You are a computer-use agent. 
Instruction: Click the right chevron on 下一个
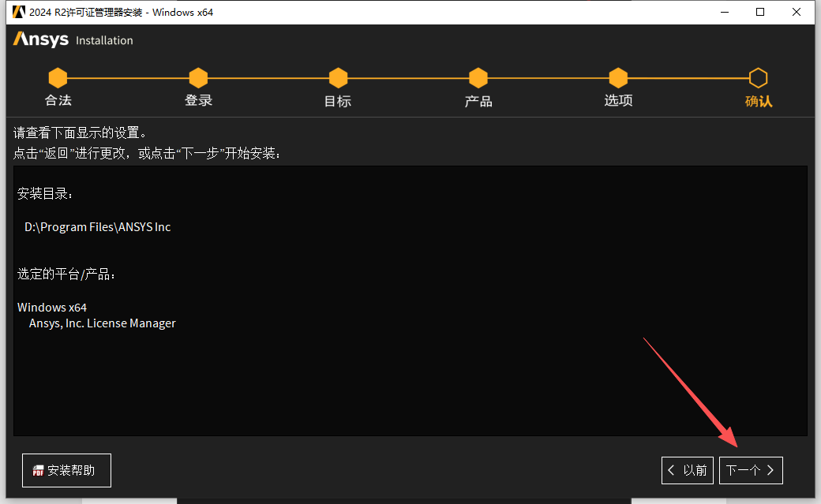[770, 470]
